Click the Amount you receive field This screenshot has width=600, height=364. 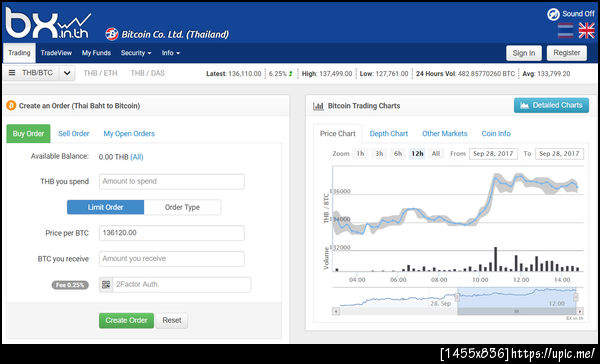[171, 259]
